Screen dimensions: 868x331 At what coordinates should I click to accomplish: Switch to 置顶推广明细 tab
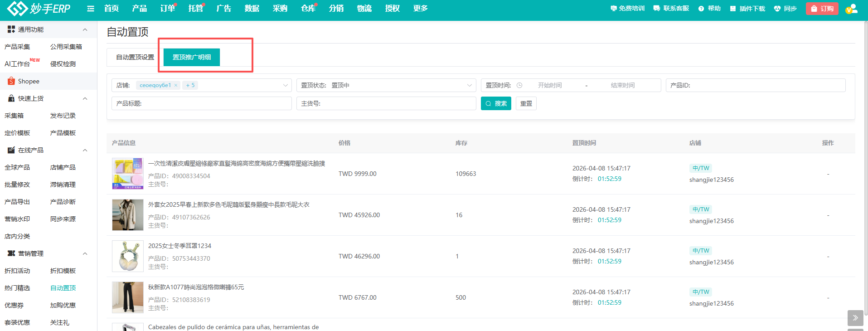point(192,57)
